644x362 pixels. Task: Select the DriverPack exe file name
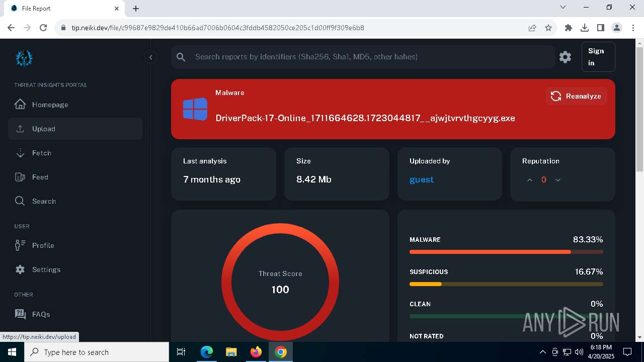point(365,118)
